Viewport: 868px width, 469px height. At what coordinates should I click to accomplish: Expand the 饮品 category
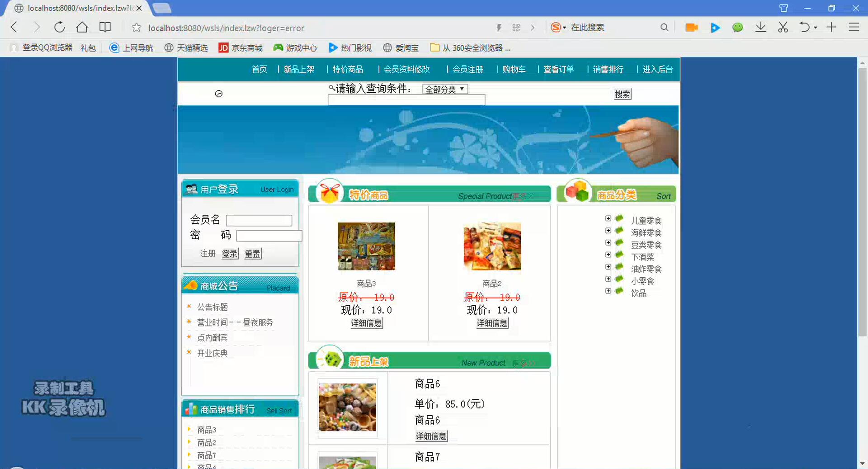(x=608, y=291)
